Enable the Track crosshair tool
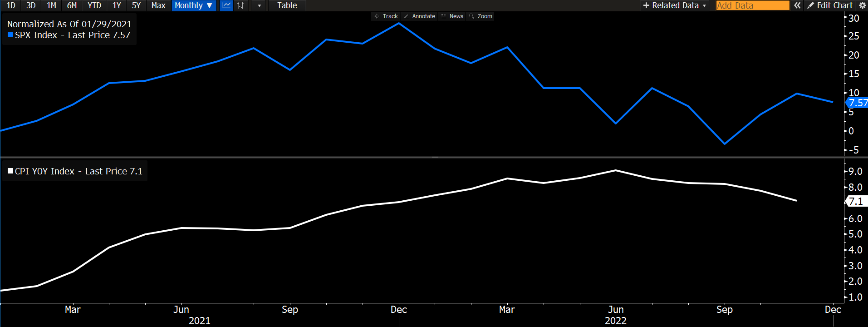 coord(386,16)
